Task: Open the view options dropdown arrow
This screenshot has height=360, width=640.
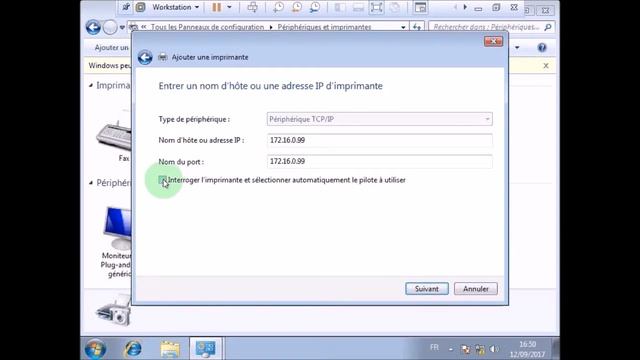Action: coord(517,47)
